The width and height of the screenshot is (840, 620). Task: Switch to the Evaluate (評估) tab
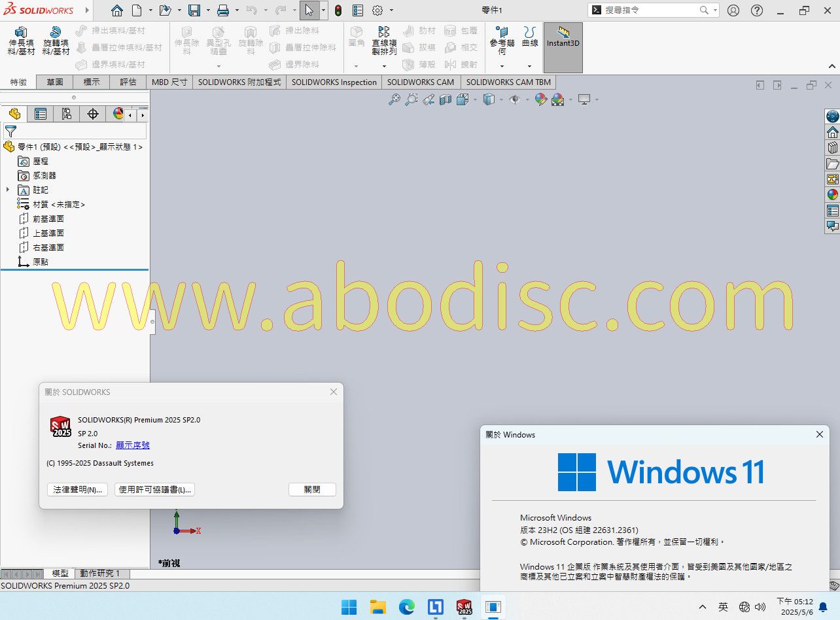pos(128,82)
